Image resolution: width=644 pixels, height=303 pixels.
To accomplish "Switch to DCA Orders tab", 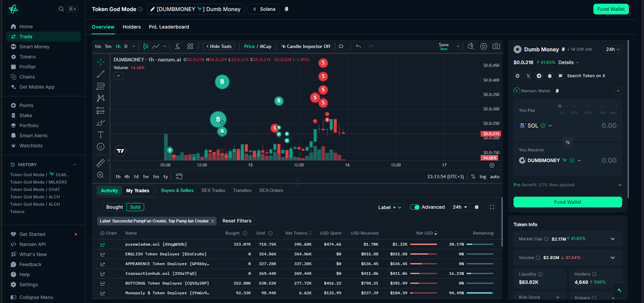I will 271,191.
